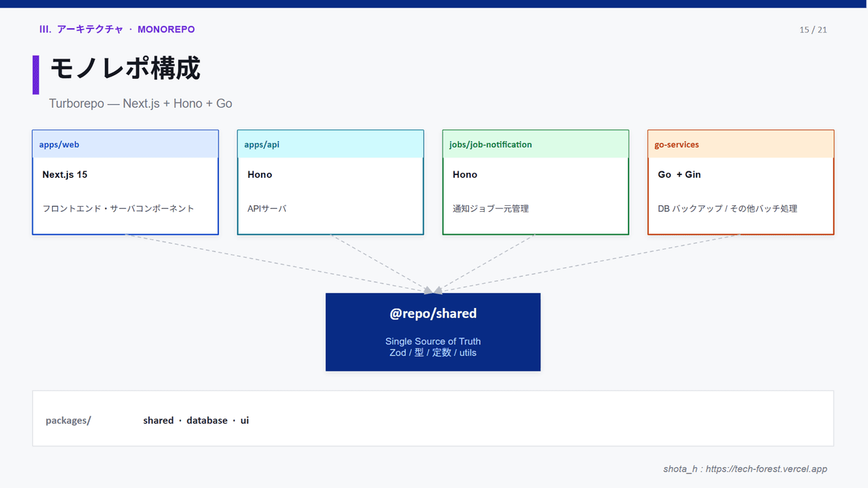The width and height of the screenshot is (868, 488).
Task: Click the 15 / 21 page indicator
Action: click(x=813, y=30)
